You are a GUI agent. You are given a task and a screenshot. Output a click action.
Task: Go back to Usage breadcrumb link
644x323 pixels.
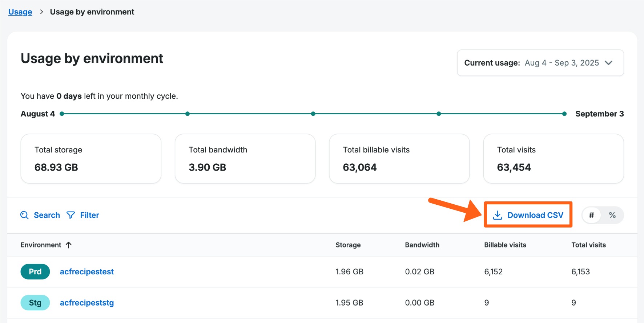tap(20, 12)
